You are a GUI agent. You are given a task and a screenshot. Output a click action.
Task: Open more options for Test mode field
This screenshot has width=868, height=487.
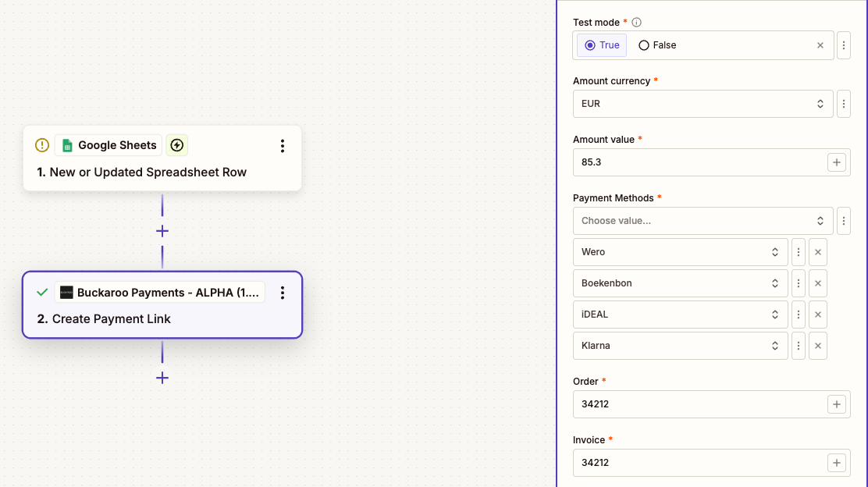pyautogui.click(x=844, y=45)
